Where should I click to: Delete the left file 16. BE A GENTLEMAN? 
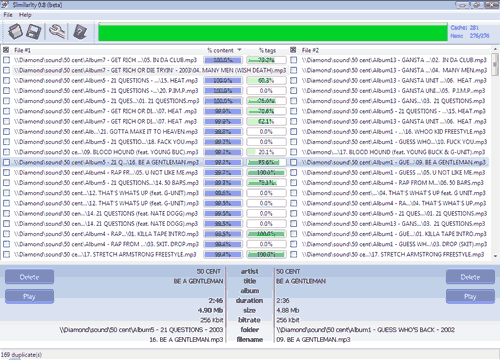29,277
